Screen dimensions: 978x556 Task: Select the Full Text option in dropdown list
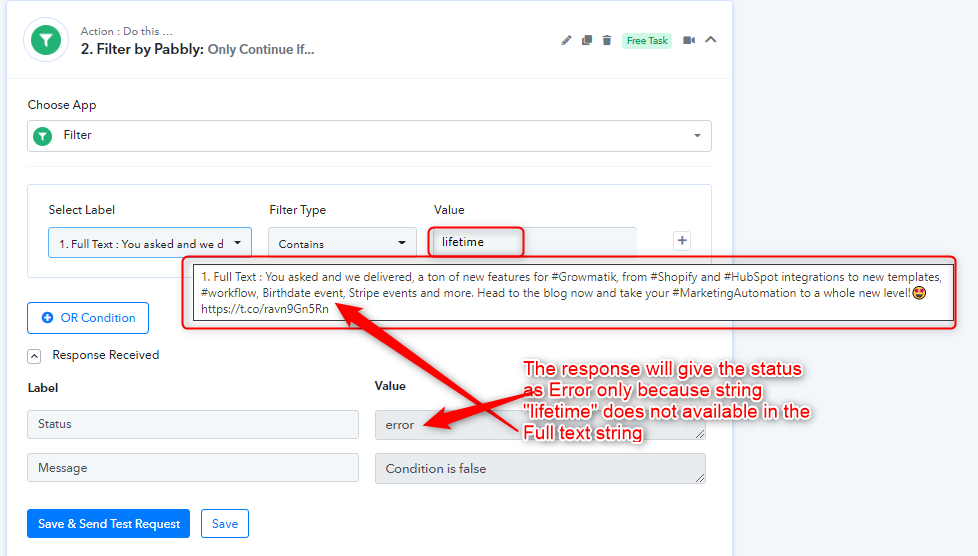[x=573, y=293]
